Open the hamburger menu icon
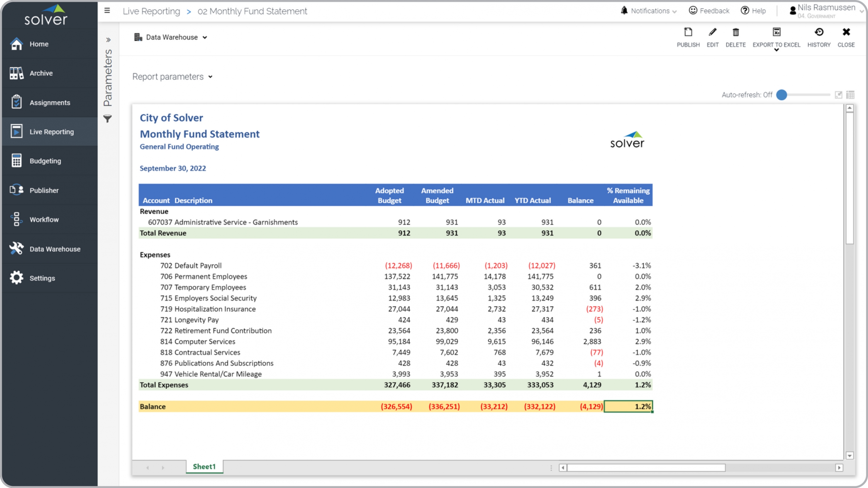Screen dimensions: 868x488 coord(107,11)
